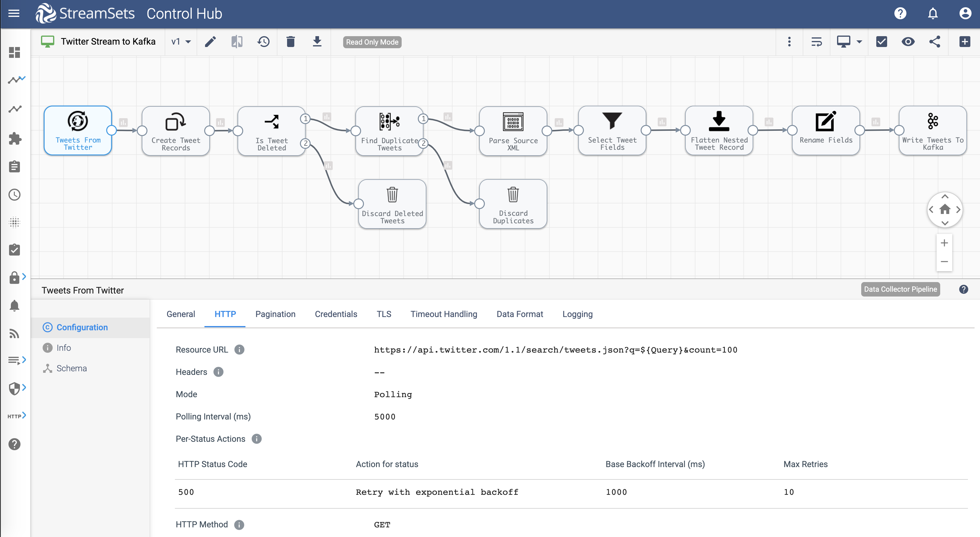The width and height of the screenshot is (980, 537).
Task: Open the clipboard icon in left sidebar
Action: 14,167
